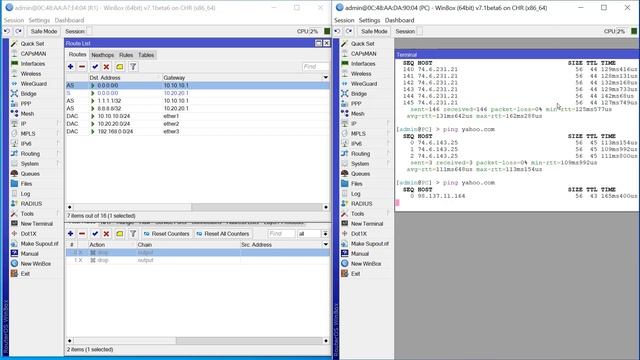Viewport: 640px width, 360px height.
Task: Open Route List column dropdown arrow
Action: [x=325, y=78]
